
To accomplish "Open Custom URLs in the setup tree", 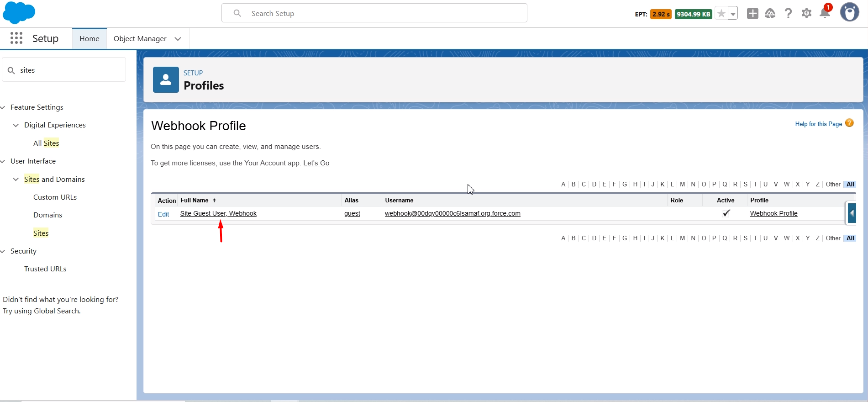I will coord(55,197).
